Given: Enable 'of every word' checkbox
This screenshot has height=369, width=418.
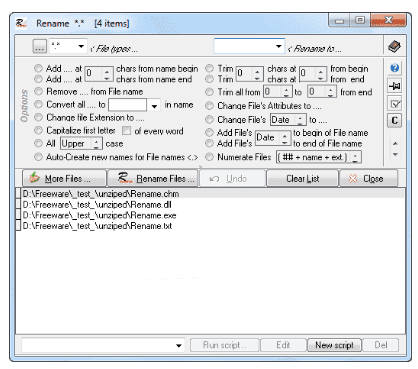Looking at the screenshot, I should (x=126, y=131).
